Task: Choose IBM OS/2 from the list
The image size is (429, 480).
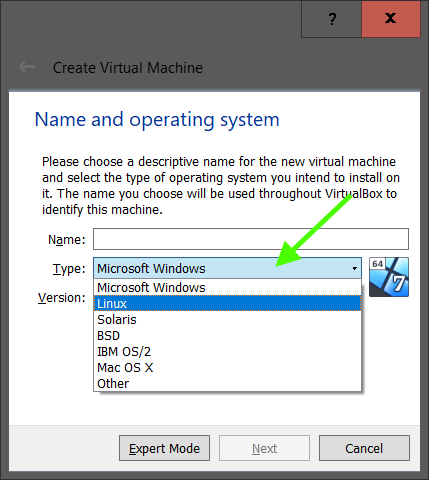Action: tap(227, 351)
